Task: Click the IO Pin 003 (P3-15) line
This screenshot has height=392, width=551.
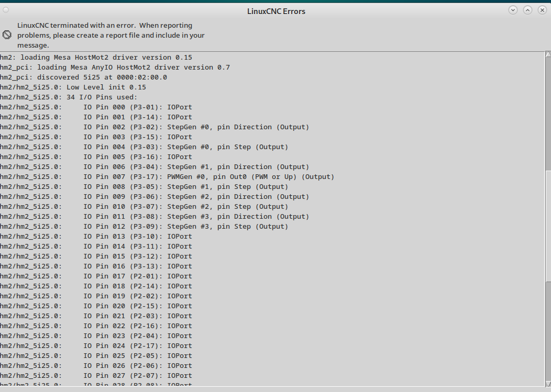Action: click(96, 137)
